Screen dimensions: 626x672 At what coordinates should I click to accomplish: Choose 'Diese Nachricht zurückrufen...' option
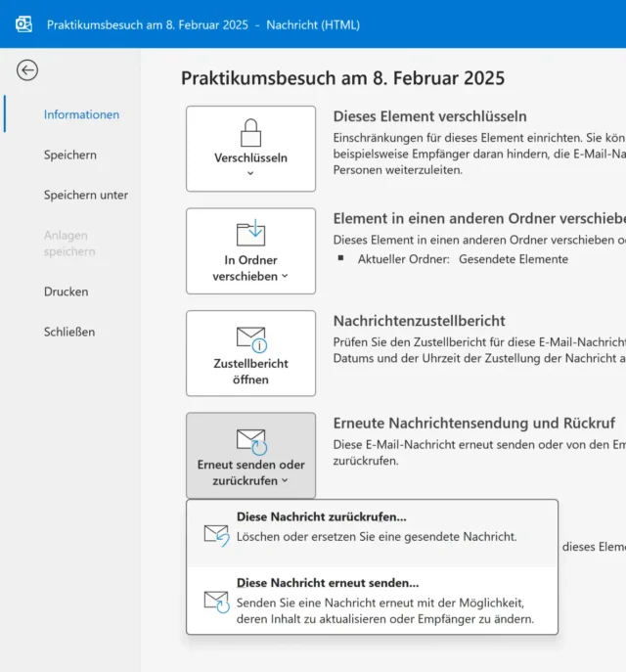click(321, 516)
